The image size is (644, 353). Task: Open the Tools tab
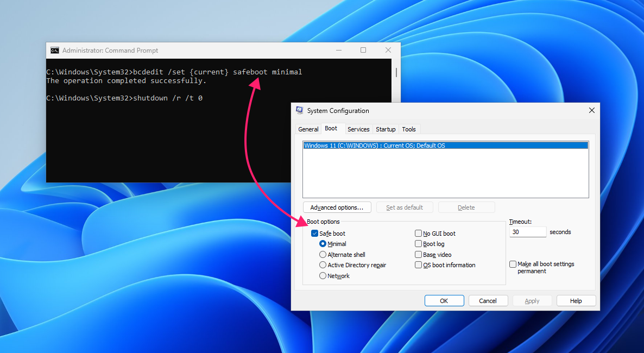pos(409,129)
